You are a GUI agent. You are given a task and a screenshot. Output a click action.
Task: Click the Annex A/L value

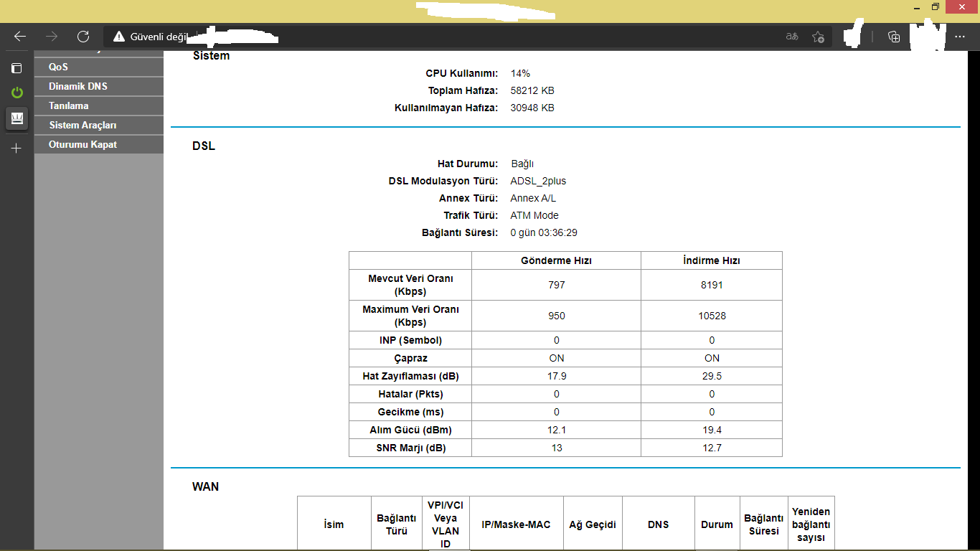[533, 198]
